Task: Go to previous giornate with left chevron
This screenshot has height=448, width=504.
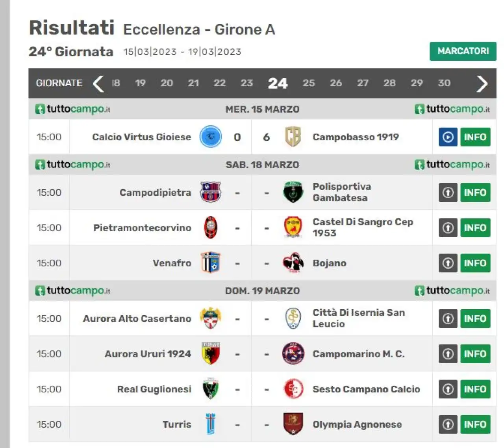Action: (98, 84)
